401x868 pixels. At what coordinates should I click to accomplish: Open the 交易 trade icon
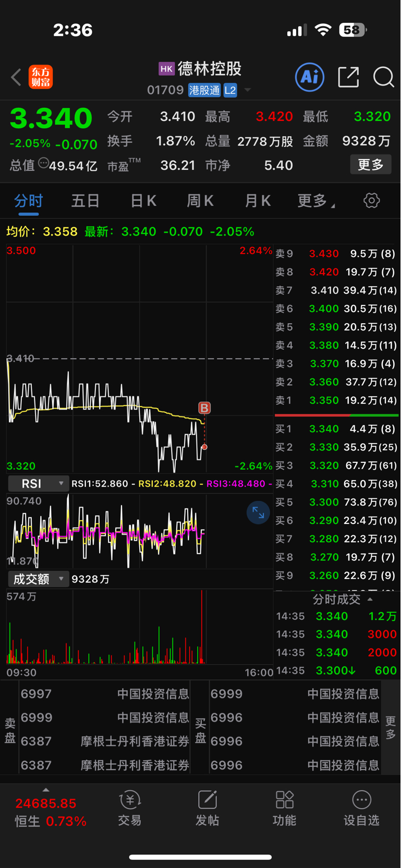(130, 809)
